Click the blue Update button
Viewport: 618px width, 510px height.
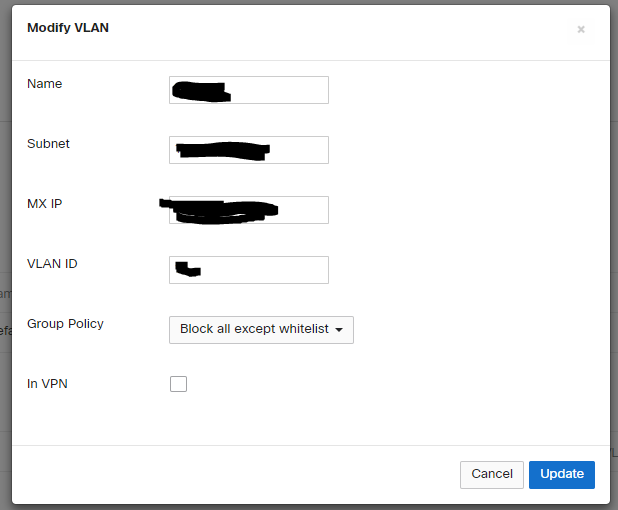click(x=561, y=474)
